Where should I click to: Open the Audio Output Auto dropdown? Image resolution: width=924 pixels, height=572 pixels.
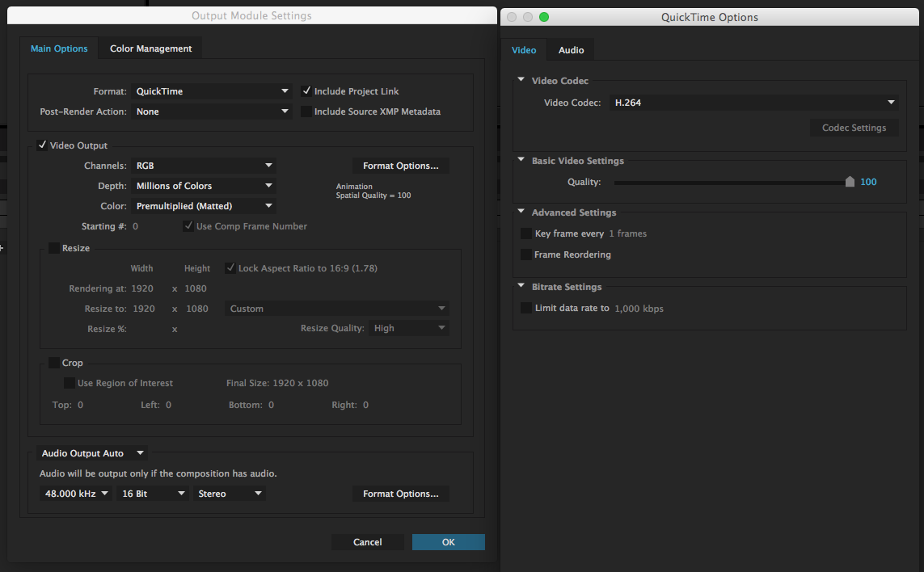click(92, 453)
